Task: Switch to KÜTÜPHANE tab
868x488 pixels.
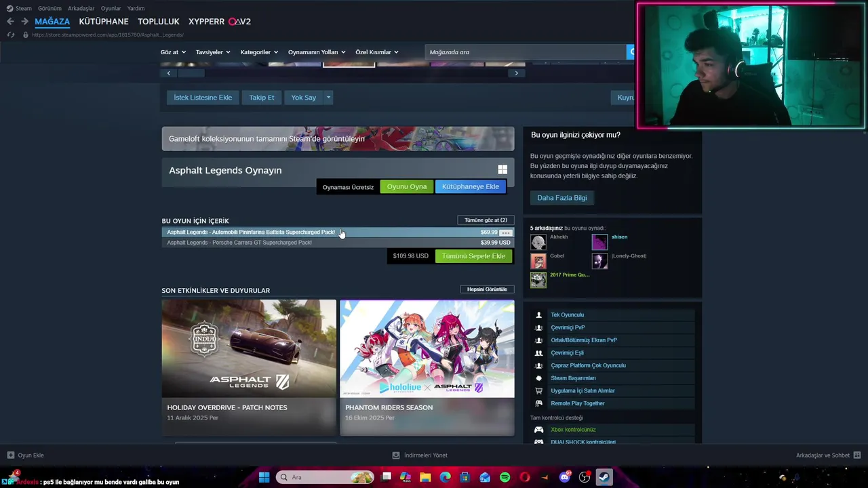Action: (x=104, y=22)
